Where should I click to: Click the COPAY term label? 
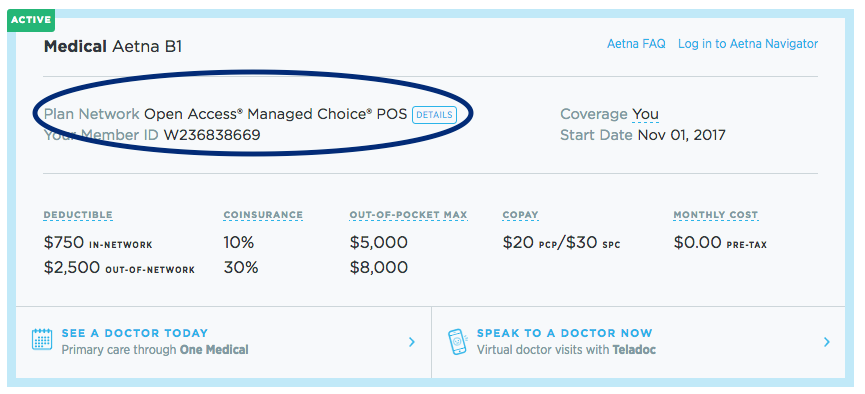[x=520, y=215]
